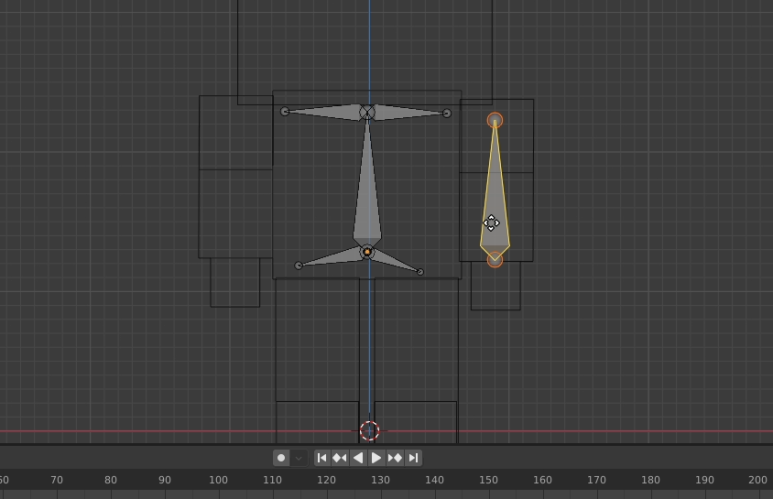Play the animation forward
The width and height of the screenshot is (773, 499).
376,458
